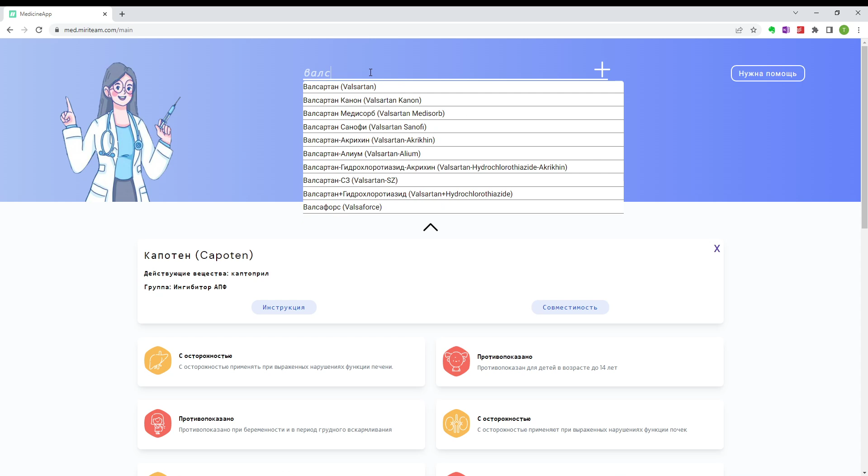Choose Валсартан Канон from the list
The height and width of the screenshot is (476, 868).
[362, 100]
